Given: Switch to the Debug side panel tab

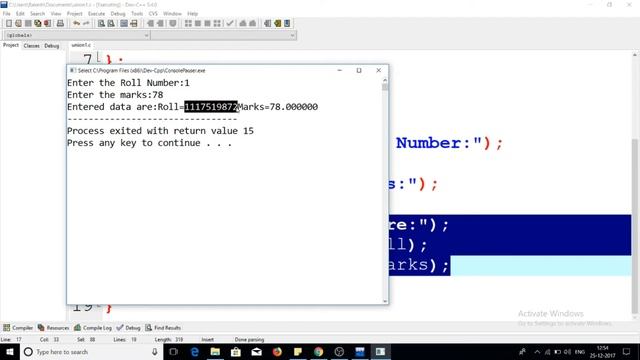Looking at the screenshot, I should coord(52,46).
